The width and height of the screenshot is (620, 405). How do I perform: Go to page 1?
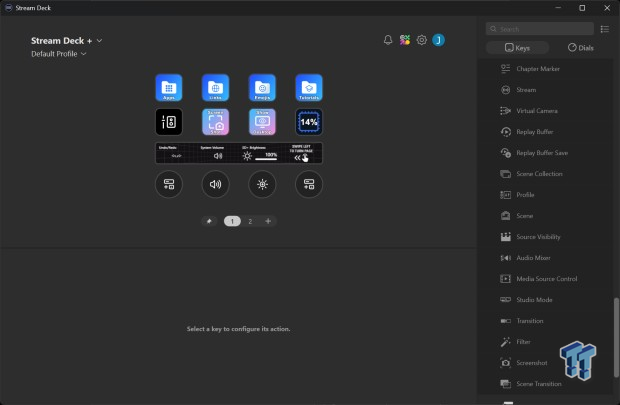[232, 221]
